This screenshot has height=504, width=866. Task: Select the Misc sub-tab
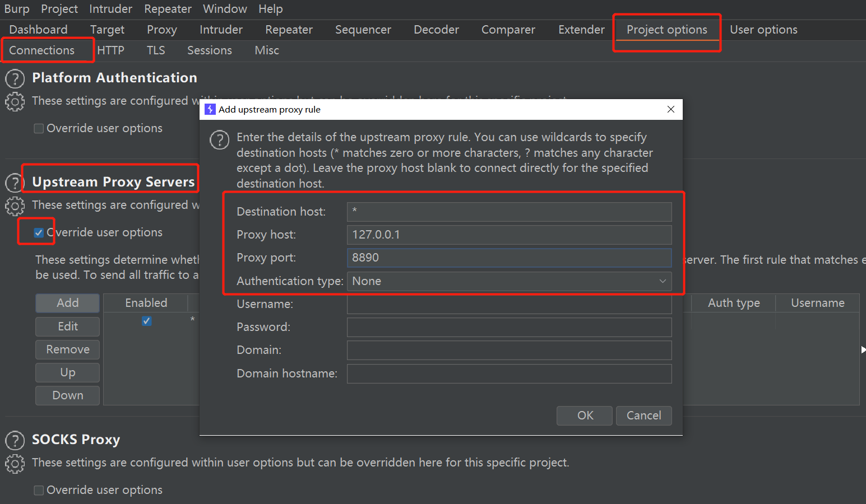[x=267, y=50]
